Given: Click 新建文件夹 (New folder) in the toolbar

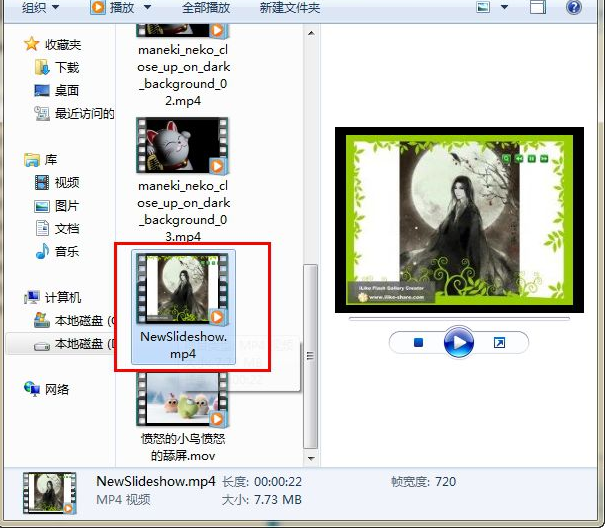Looking at the screenshot, I should (x=290, y=7).
